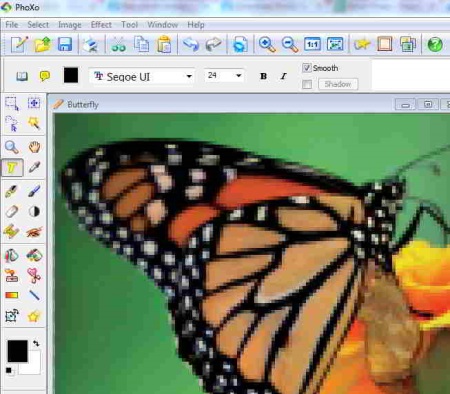Cut selection with the scissors icon
Screen dimensions: 450x394
click(x=118, y=44)
